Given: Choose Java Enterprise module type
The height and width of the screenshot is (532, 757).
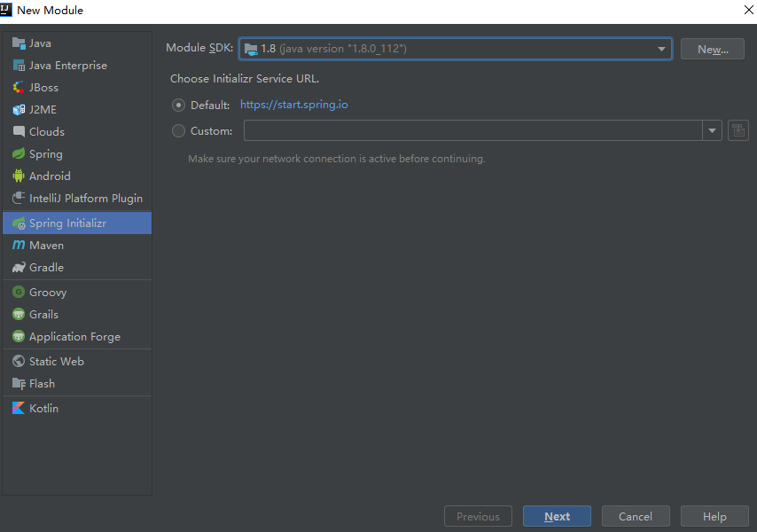Looking at the screenshot, I should click(77, 66).
